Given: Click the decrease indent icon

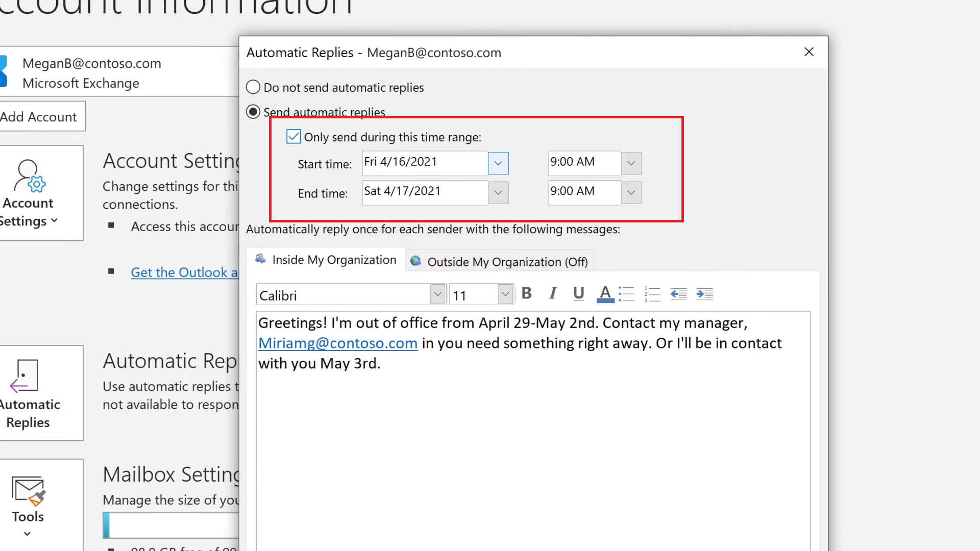Looking at the screenshot, I should point(678,293).
